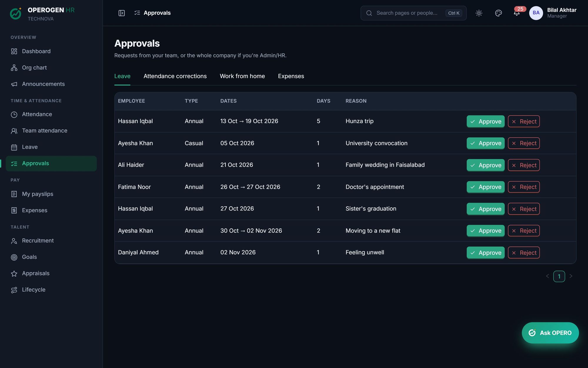The height and width of the screenshot is (368, 588).
Task: Open BA user avatar menu
Action: click(536, 13)
